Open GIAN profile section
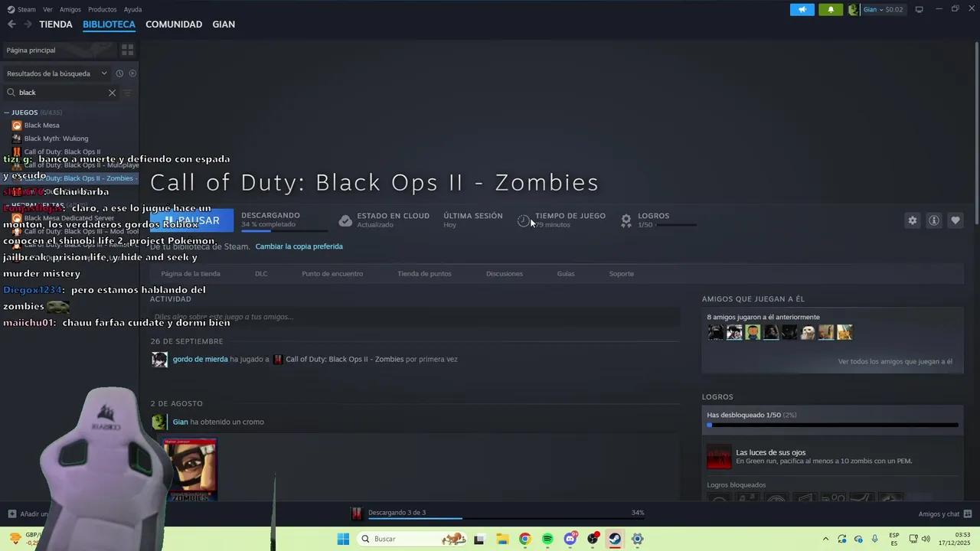This screenshot has width=980, height=551. click(224, 24)
